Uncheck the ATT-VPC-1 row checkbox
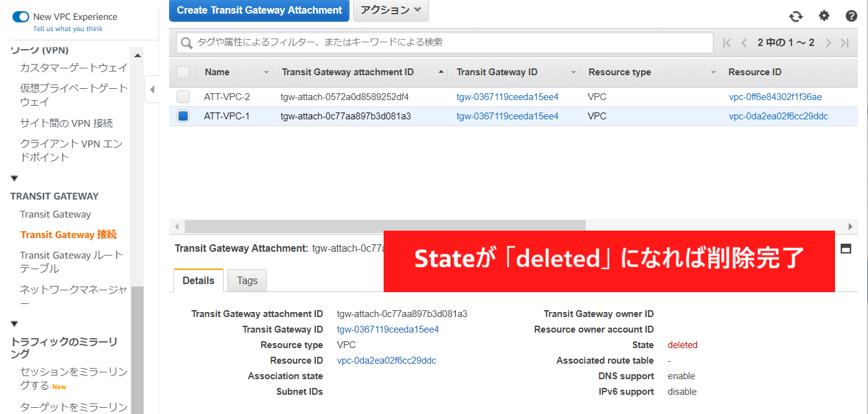The width and height of the screenshot is (868, 414). pyautogui.click(x=183, y=116)
